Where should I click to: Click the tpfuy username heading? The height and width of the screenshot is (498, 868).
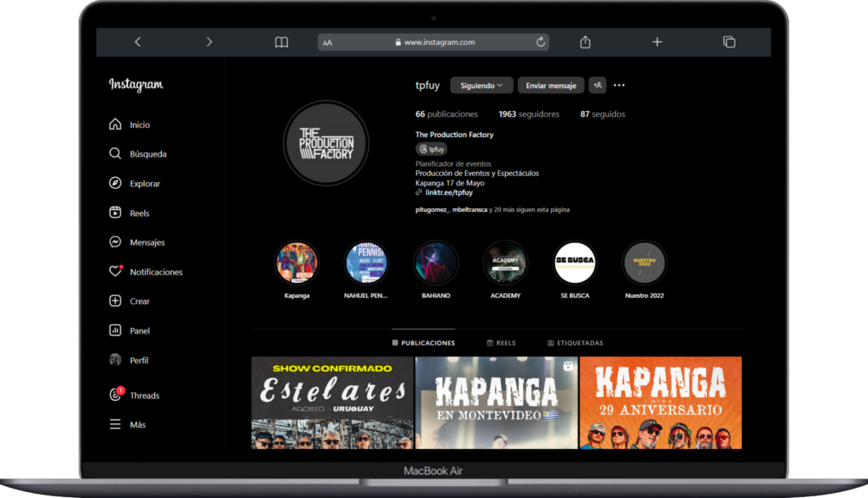(x=427, y=86)
